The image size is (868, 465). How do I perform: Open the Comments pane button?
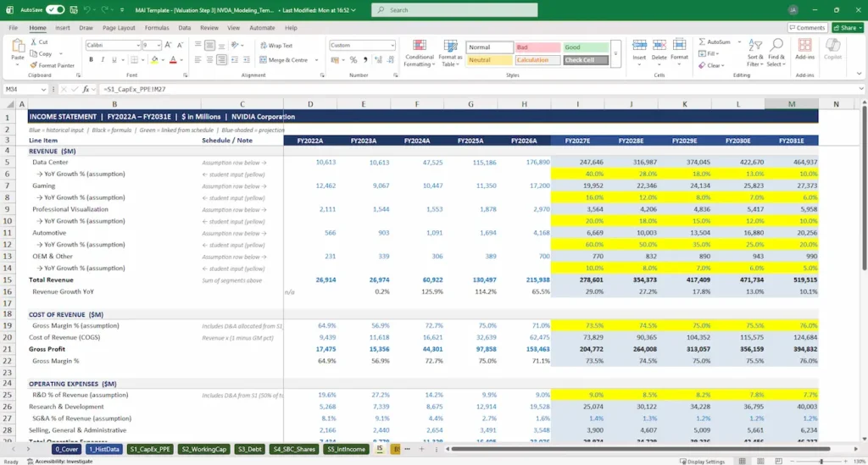point(807,27)
